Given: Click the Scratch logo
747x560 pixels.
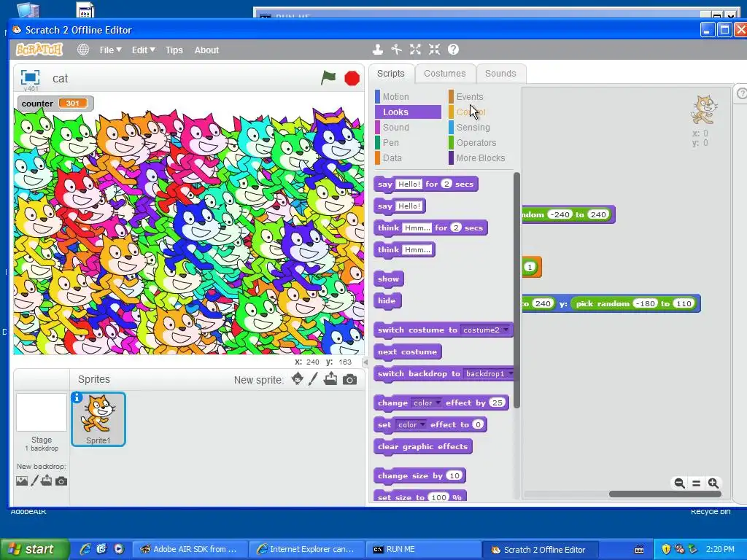Looking at the screenshot, I should click(x=39, y=50).
